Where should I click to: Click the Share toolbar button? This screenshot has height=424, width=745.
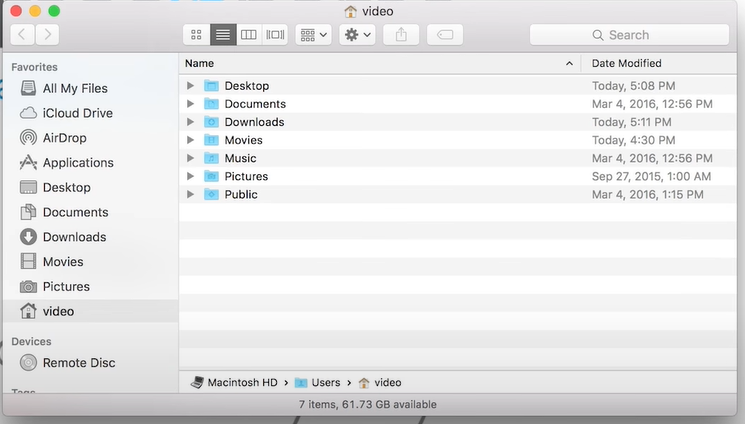[x=401, y=35]
